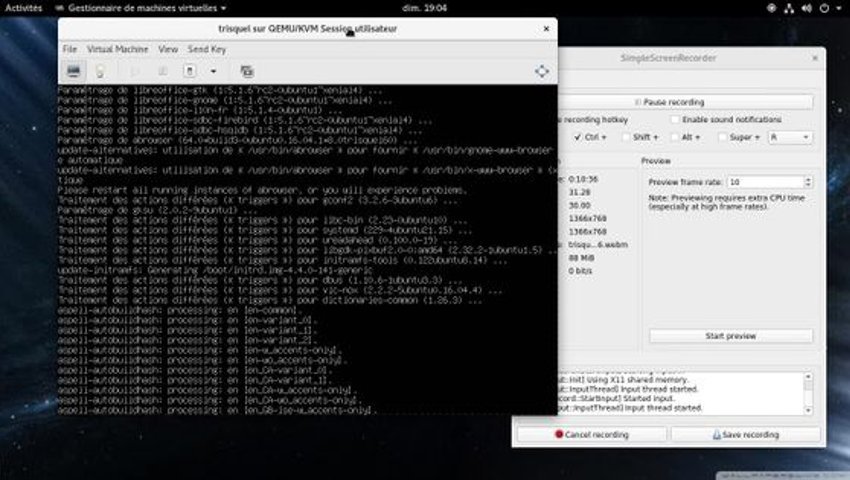Pause the virtual machine from toolbar
The width and height of the screenshot is (850, 480).
pyautogui.click(x=162, y=71)
